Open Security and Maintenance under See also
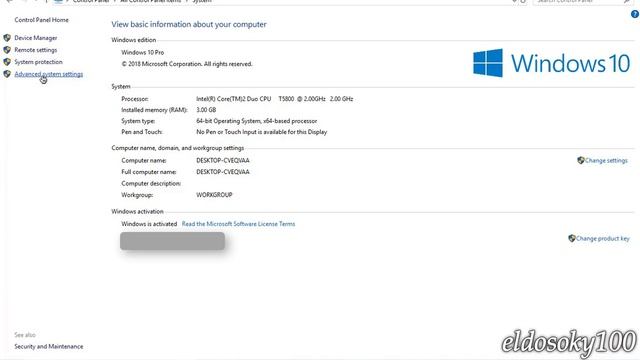This screenshot has width=640, height=360. tap(49, 346)
